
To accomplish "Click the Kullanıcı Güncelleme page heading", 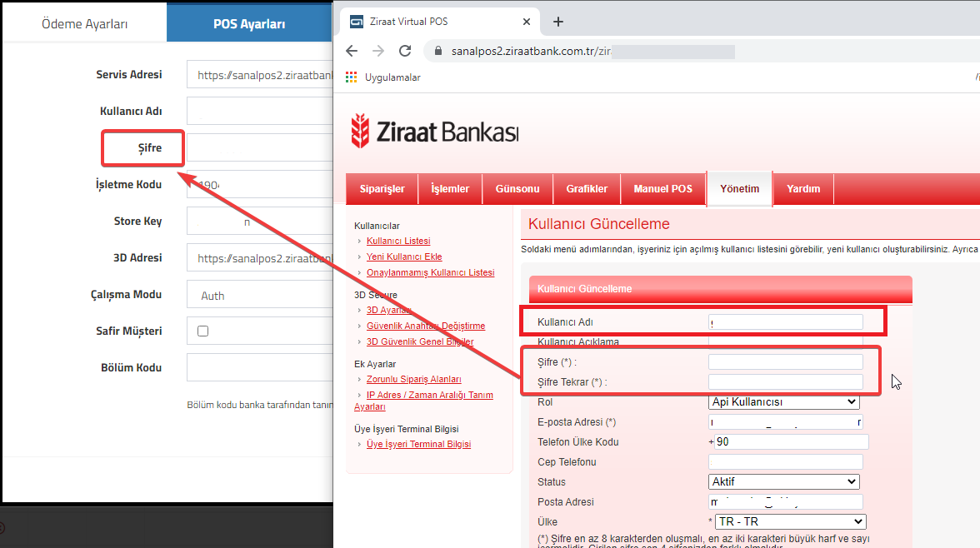I will [x=598, y=224].
